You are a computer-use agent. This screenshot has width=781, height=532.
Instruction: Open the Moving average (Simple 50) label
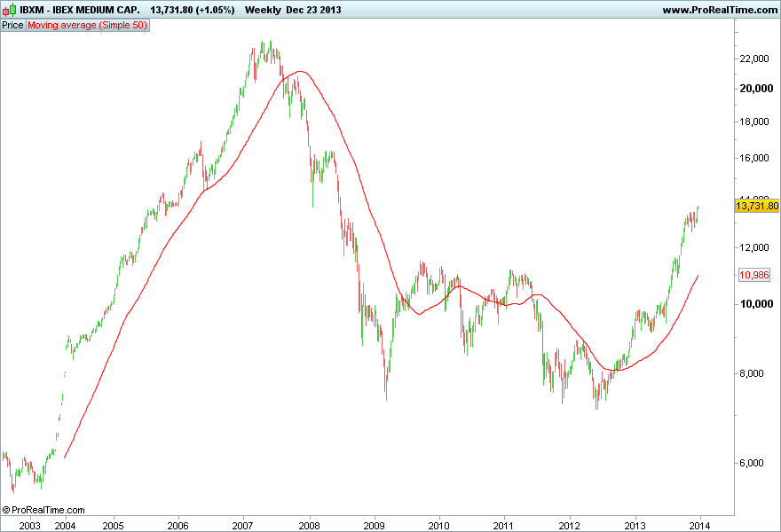coord(87,25)
